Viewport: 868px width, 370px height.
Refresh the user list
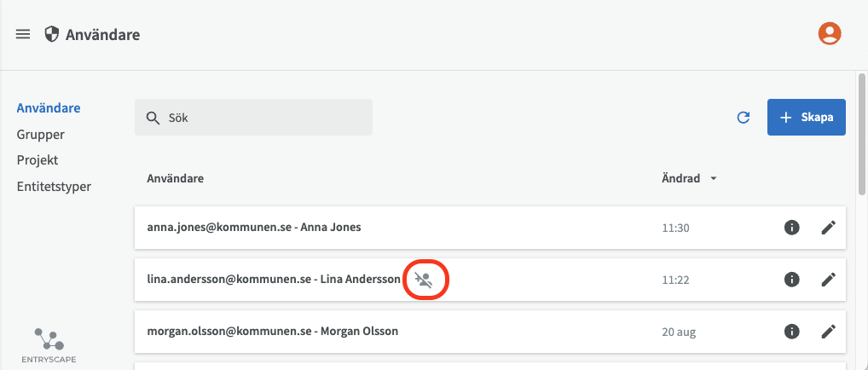tap(744, 118)
